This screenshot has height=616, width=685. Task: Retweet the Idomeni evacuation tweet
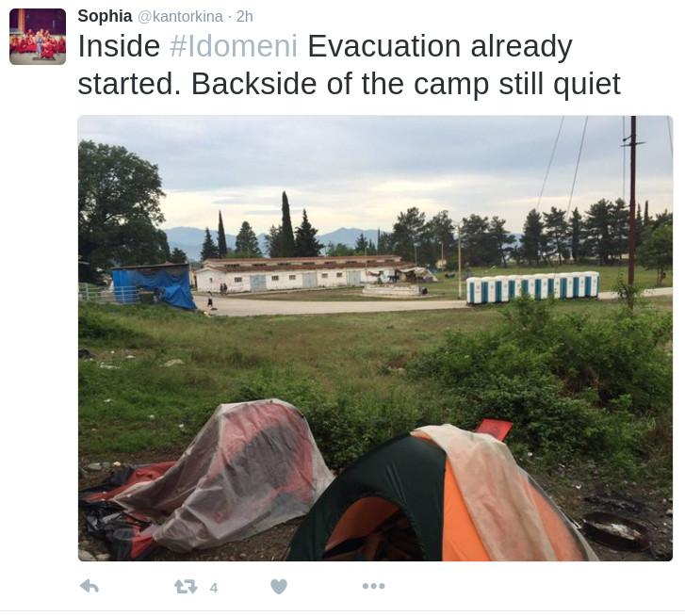pos(186,586)
